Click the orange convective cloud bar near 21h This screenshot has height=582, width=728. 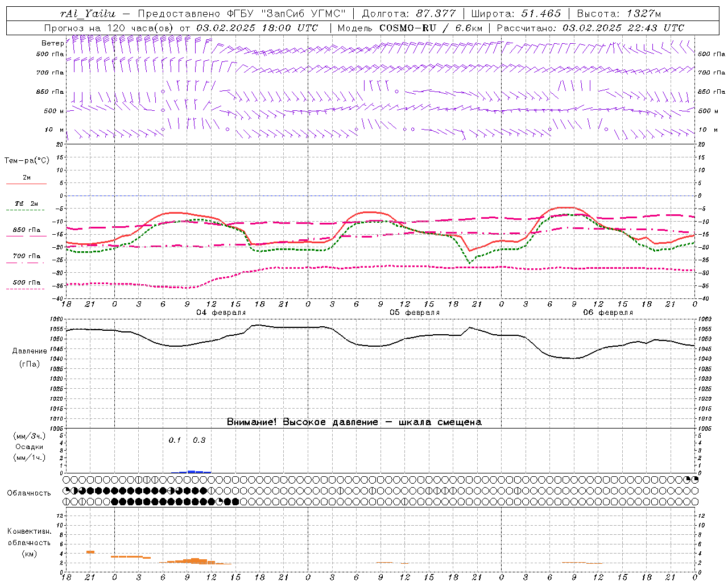pos(90,552)
